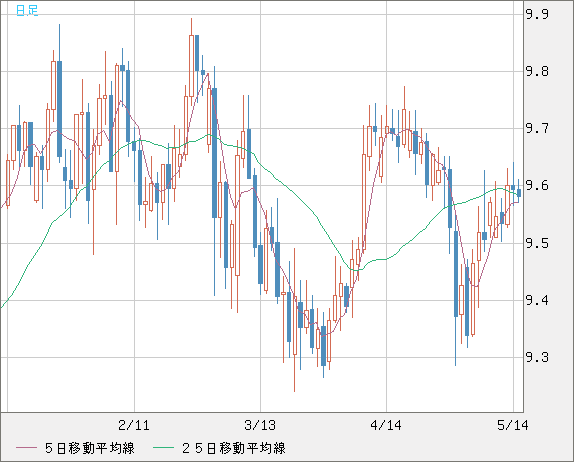Click the 25日移動平均線 legend text
Viewport: 574px width, 462px height.
coord(234,448)
